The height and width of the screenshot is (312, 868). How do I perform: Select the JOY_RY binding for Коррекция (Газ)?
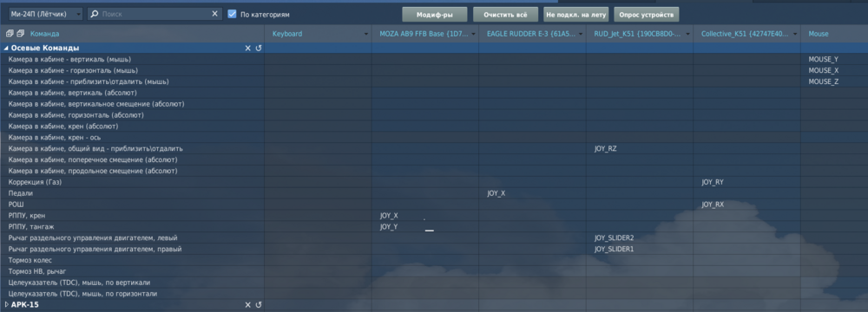click(x=713, y=182)
